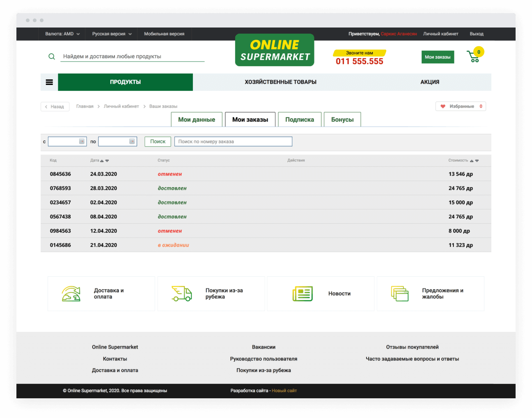
Task: Click footer link Контакты
Action: coord(115,359)
